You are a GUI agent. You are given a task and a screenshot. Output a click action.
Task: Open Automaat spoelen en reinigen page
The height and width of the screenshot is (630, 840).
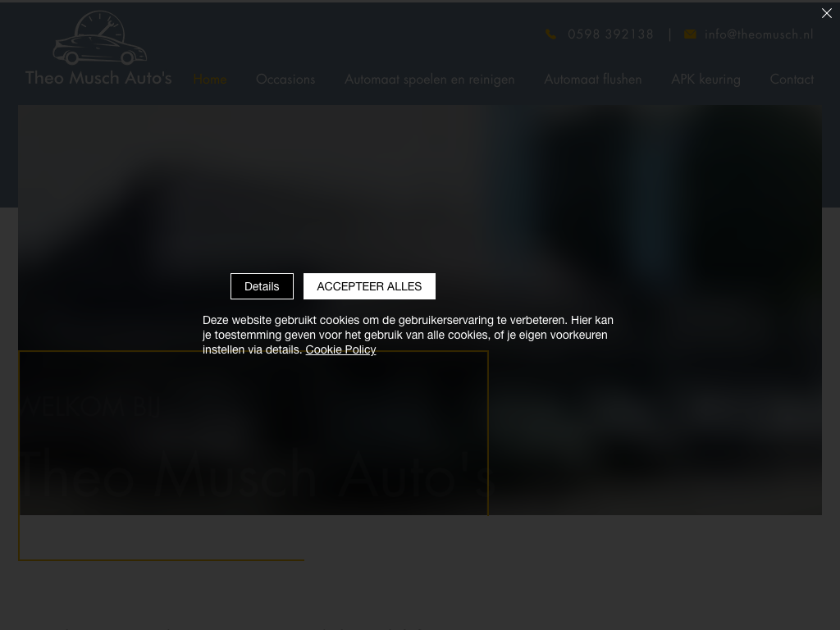(x=430, y=80)
